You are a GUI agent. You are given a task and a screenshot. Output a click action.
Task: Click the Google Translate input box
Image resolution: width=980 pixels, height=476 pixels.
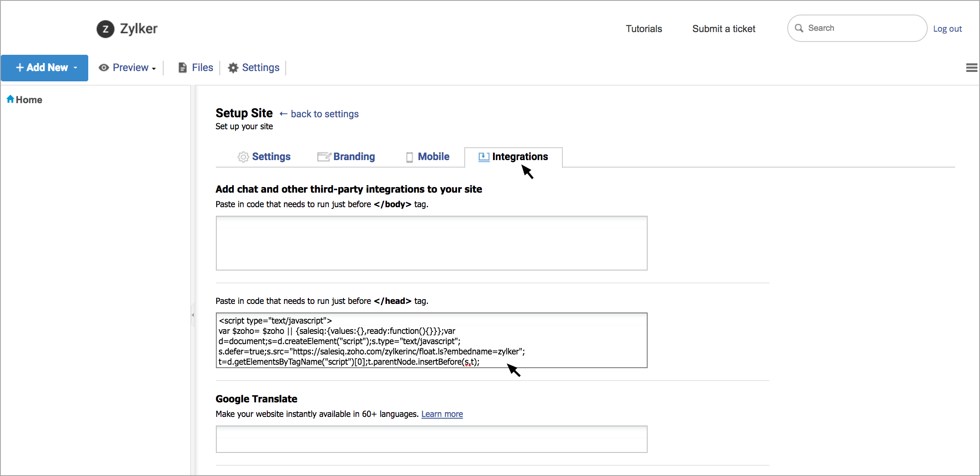(x=431, y=439)
